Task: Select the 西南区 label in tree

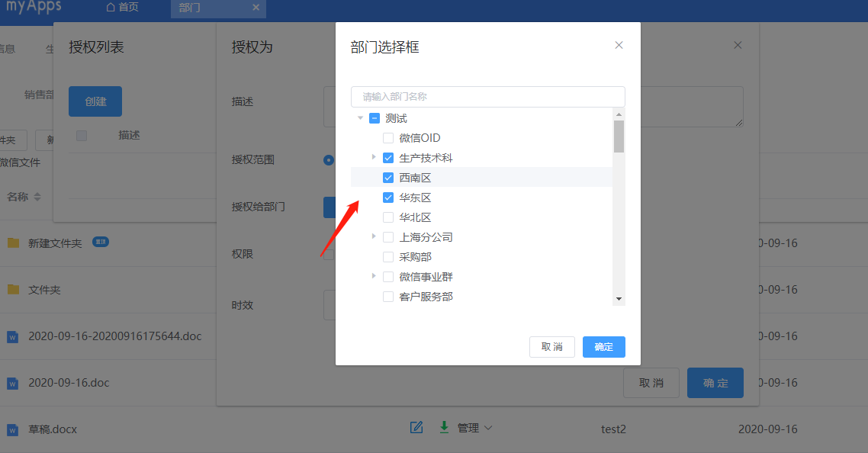Action: (415, 178)
